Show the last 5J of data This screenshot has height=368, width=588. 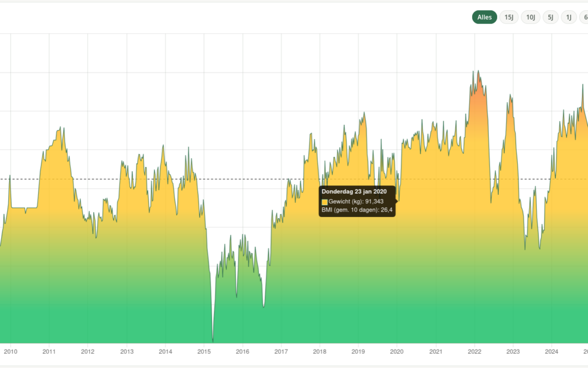click(550, 17)
